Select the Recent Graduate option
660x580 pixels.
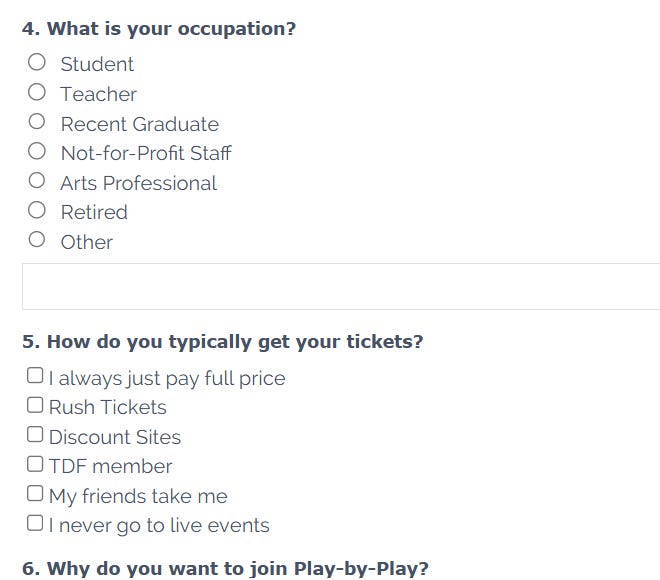pyautogui.click(x=37, y=122)
